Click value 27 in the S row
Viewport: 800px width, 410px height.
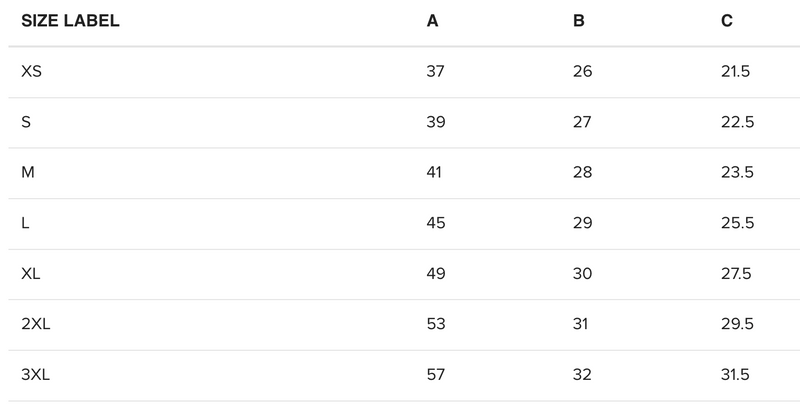point(582,123)
